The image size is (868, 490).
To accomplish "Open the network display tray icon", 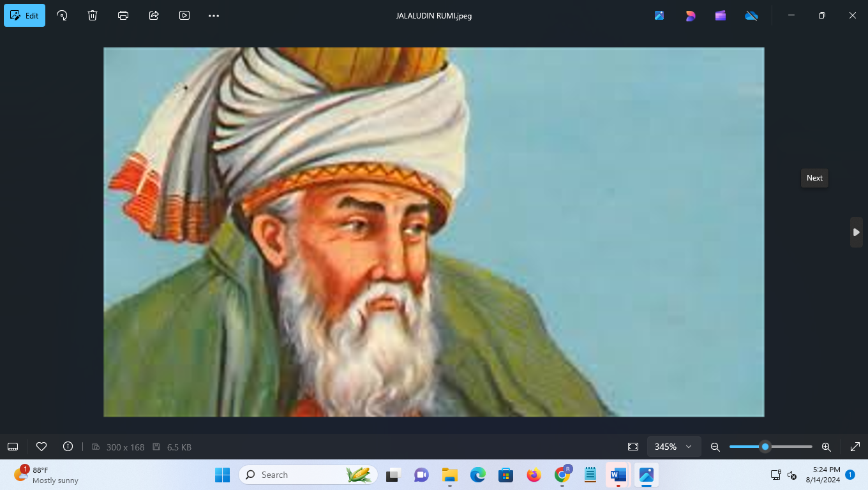I will (x=776, y=475).
